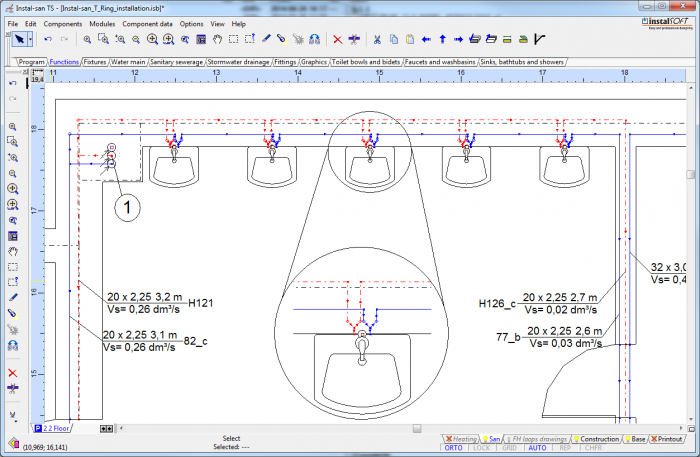Click the first magnifier zoom icon in top toolbar
The width and height of the screenshot is (700, 457).
click(88, 39)
